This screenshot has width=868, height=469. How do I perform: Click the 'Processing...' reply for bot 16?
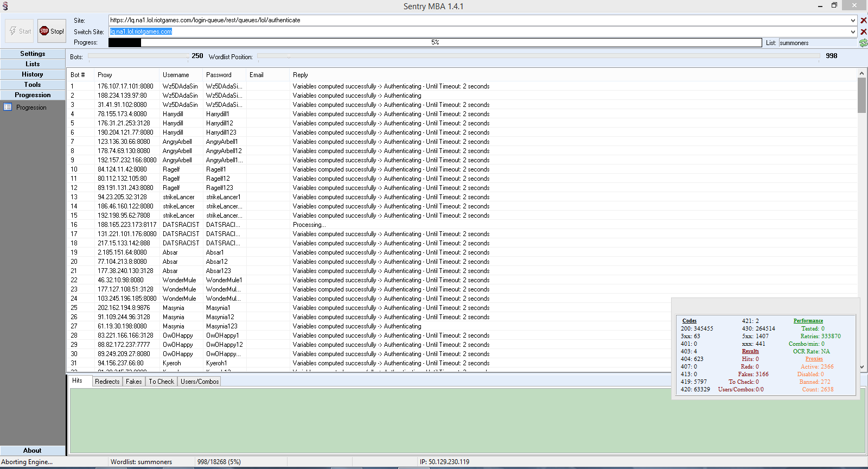[x=309, y=225]
